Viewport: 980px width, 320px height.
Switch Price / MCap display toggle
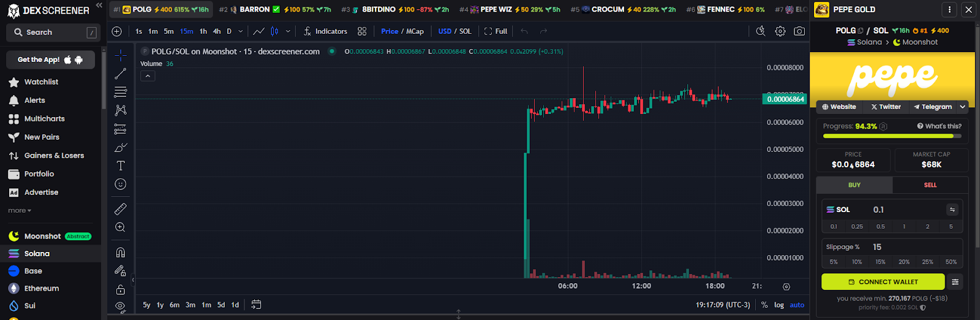402,31
